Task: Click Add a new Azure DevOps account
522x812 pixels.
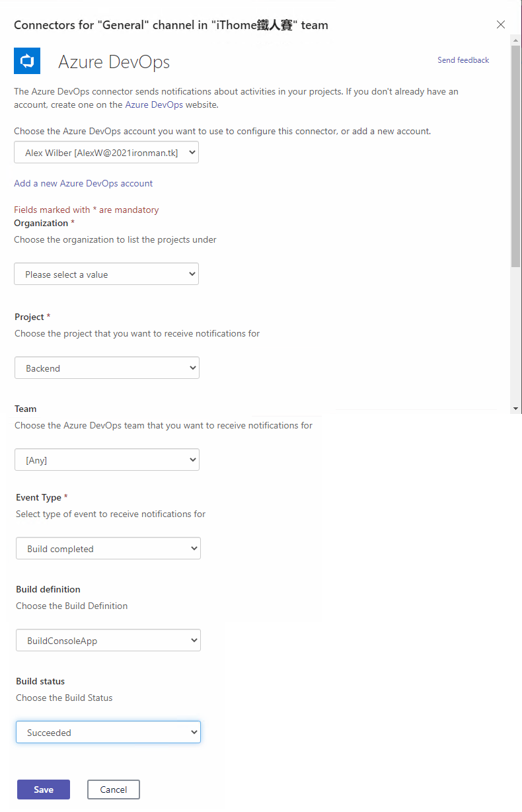Action: tap(83, 183)
